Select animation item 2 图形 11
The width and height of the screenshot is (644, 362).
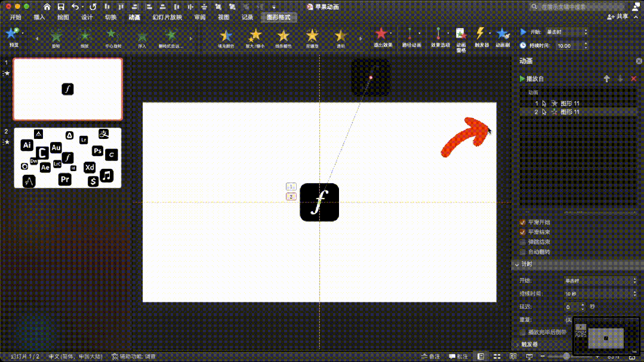[x=578, y=112]
